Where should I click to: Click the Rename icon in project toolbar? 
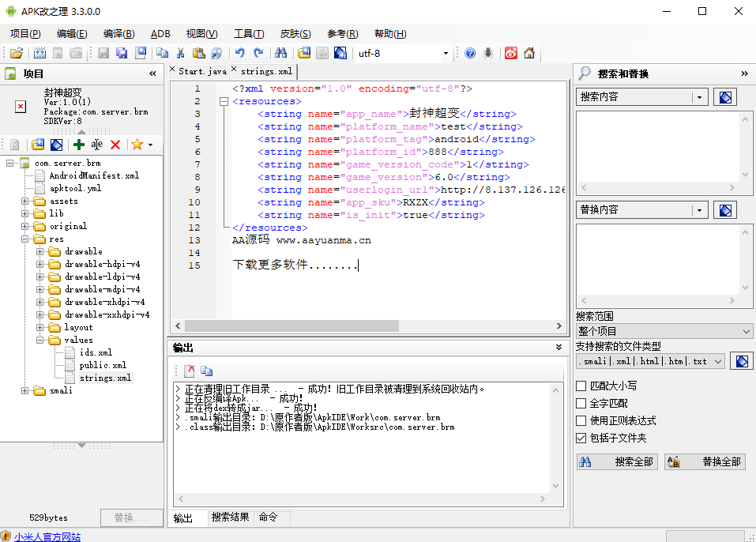coord(96,144)
